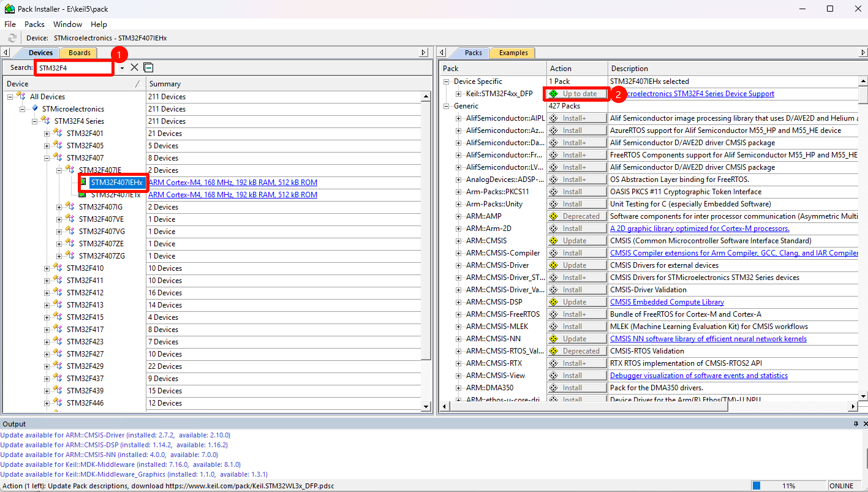Clear the device search with X icon
868x492 pixels.
coord(135,67)
